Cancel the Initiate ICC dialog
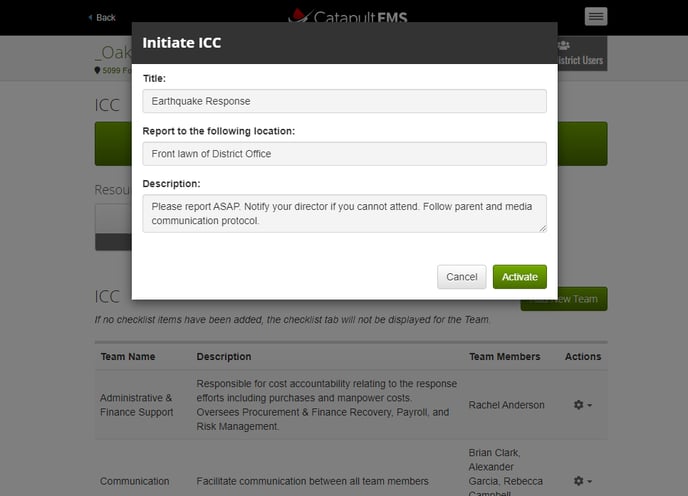 click(x=461, y=277)
